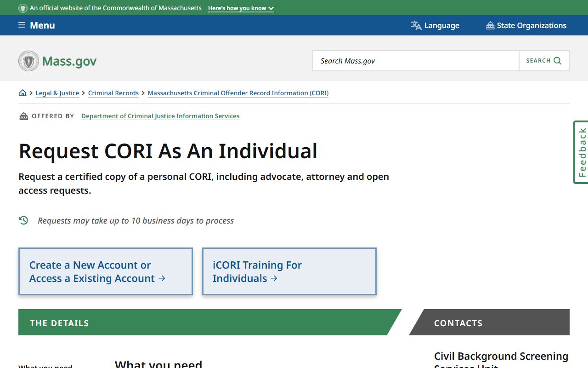
Task: Click the Massachusetts state seal logo
Action: tap(28, 61)
